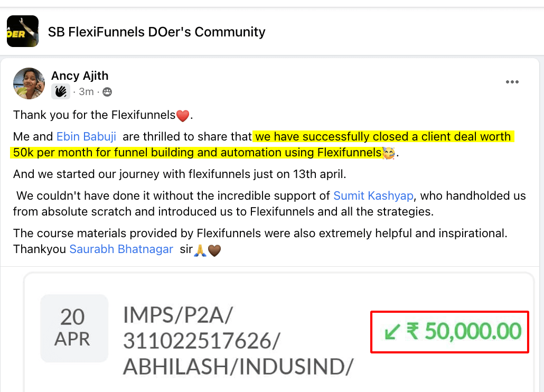Click the folded hands emoji

click(200, 250)
